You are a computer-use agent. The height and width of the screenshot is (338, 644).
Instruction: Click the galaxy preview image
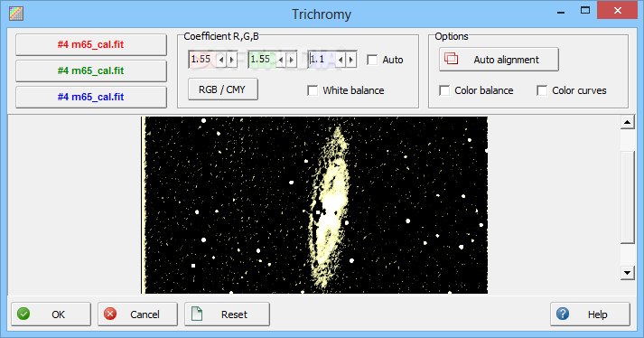[314, 205]
